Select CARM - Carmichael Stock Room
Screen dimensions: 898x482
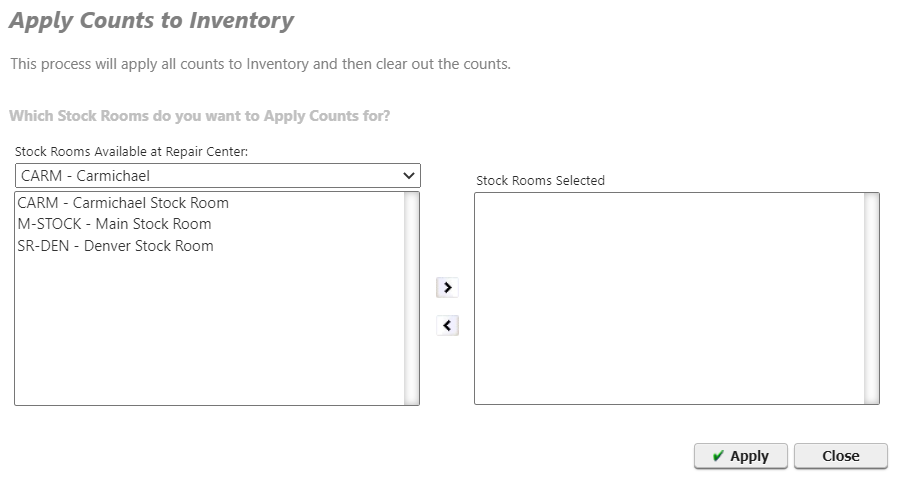click(x=123, y=203)
